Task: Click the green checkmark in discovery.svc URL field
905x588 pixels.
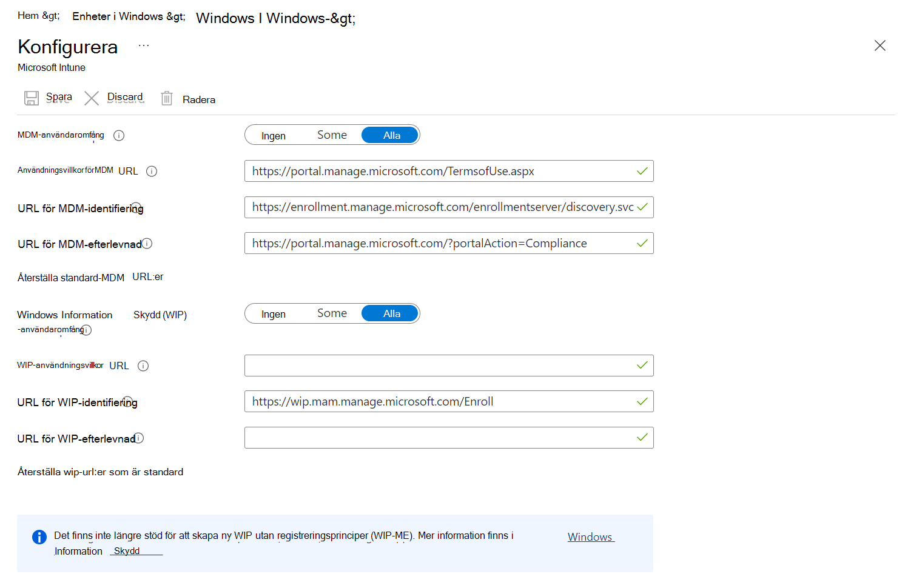Action: point(642,207)
